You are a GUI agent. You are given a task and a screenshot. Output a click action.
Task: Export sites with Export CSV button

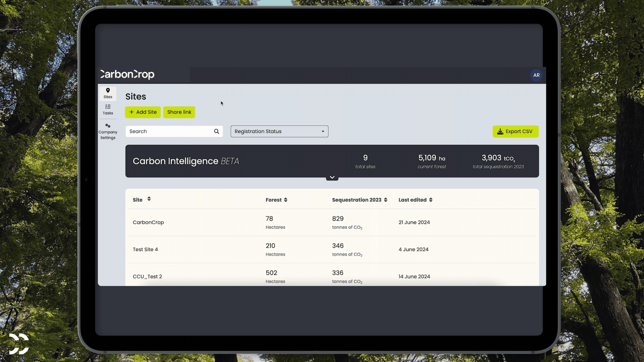(x=515, y=131)
